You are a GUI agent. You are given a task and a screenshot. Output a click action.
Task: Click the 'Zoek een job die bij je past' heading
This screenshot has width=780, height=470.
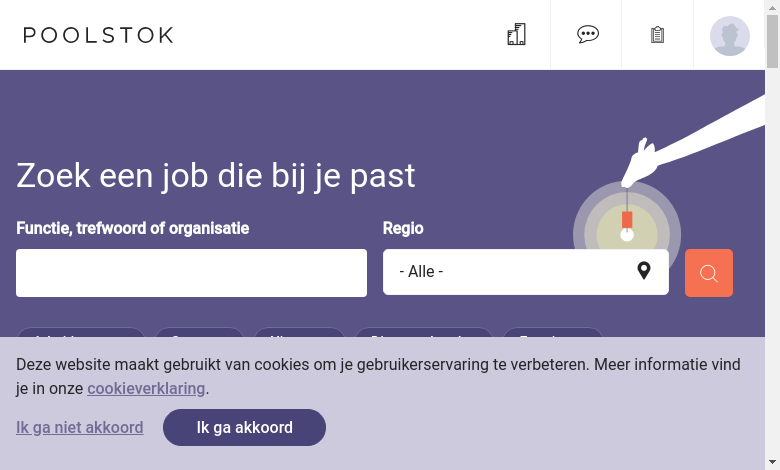(215, 176)
